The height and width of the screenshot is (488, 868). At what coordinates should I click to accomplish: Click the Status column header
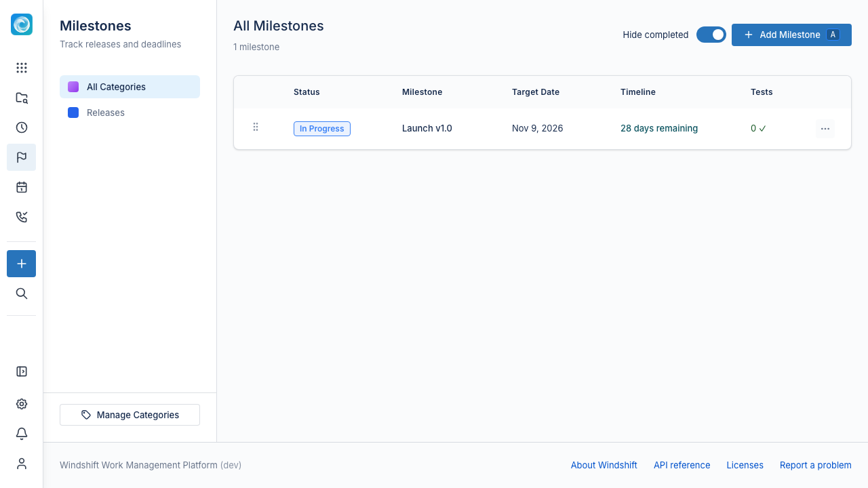click(x=307, y=92)
